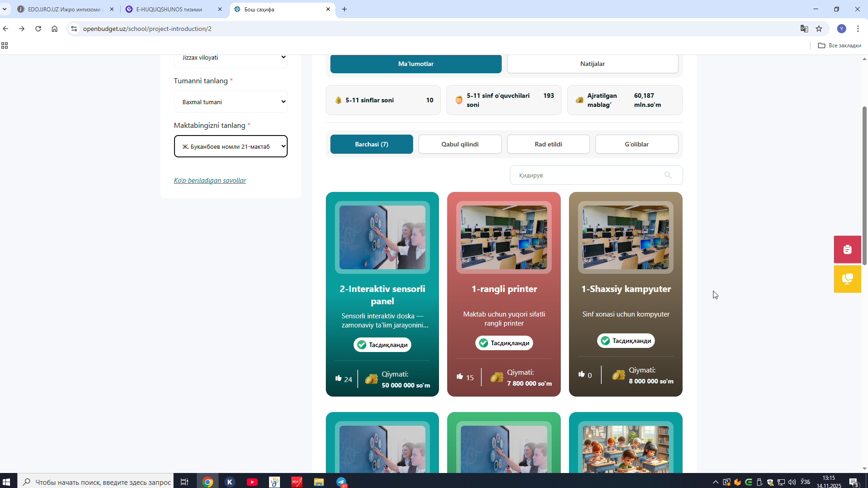Screen dimensions: 868x488
Task: Click the Windows taskbar search box
Action: [x=95, y=482]
